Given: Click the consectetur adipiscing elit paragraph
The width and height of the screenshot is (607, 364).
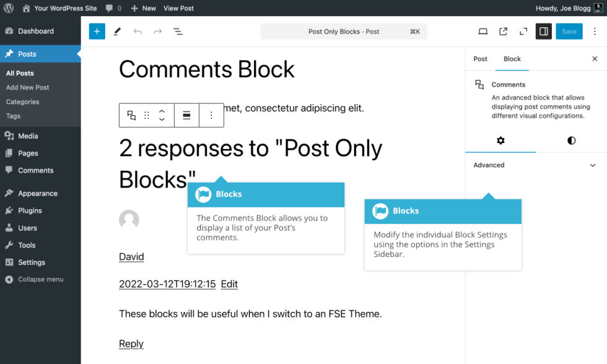Looking at the screenshot, I should 294,108.
